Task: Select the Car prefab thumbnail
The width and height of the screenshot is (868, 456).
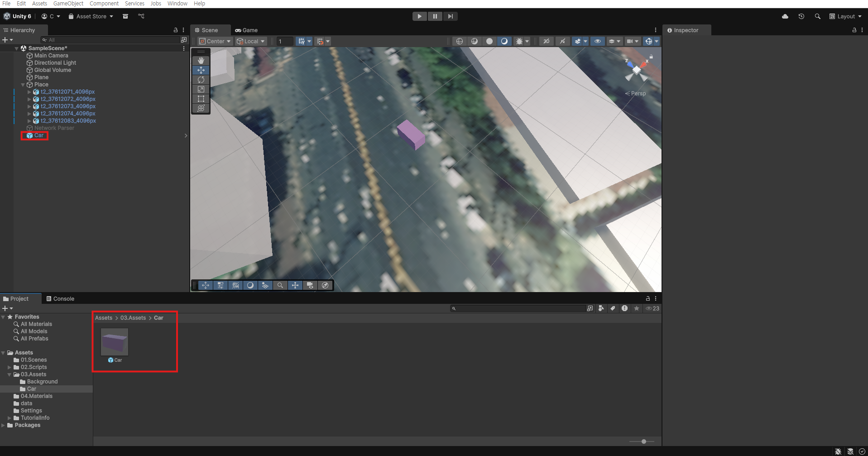Action: (115, 342)
